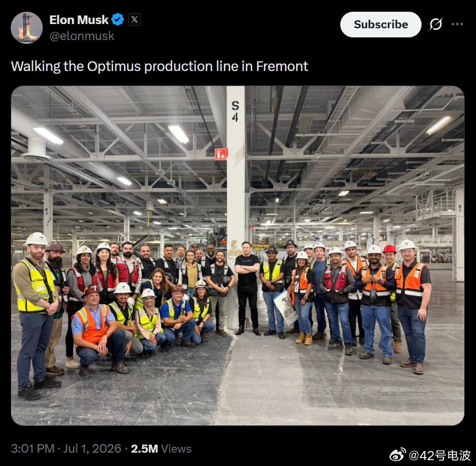Click the red fire extinguisher sign in photo

(221, 154)
